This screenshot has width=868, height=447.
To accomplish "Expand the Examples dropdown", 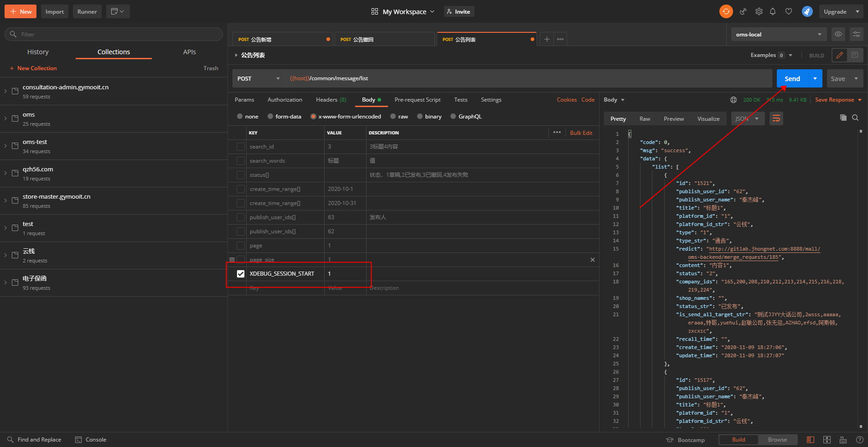I will 772,55.
